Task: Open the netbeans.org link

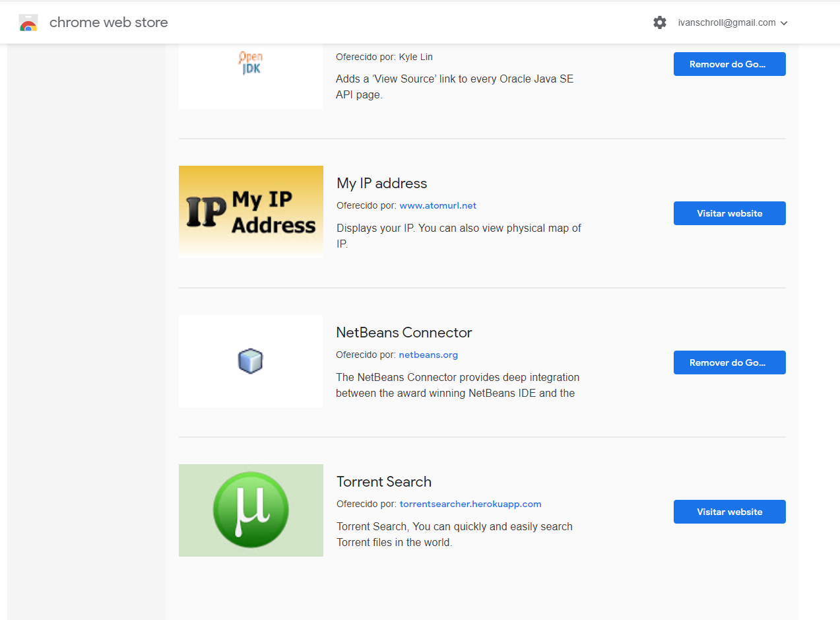Action: click(428, 355)
